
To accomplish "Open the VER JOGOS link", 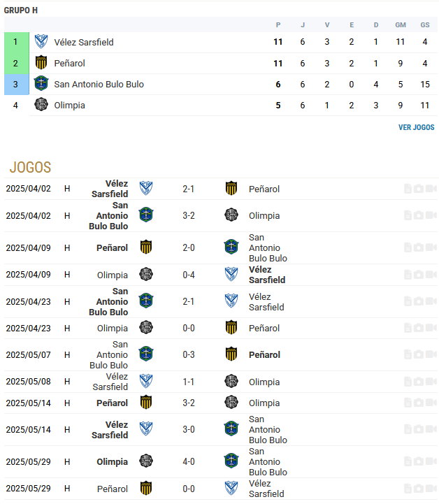I will coord(416,127).
